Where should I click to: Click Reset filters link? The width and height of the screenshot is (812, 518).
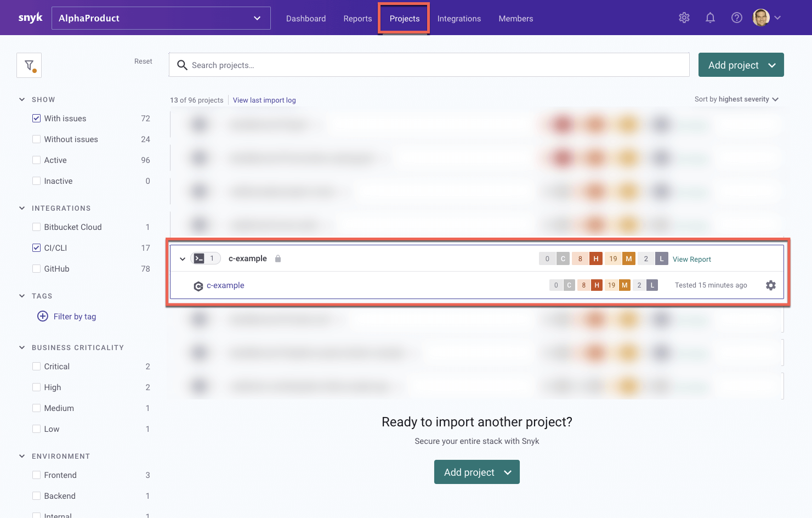(x=143, y=61)
